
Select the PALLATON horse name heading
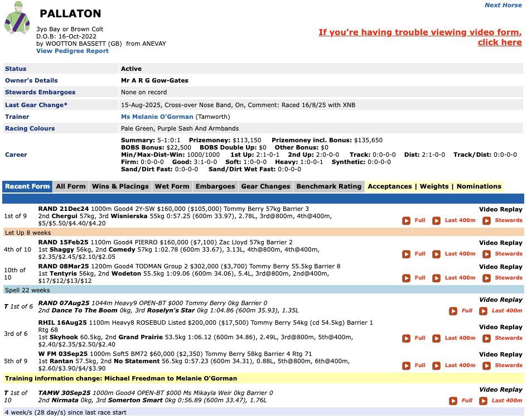(x=70, y=13)
